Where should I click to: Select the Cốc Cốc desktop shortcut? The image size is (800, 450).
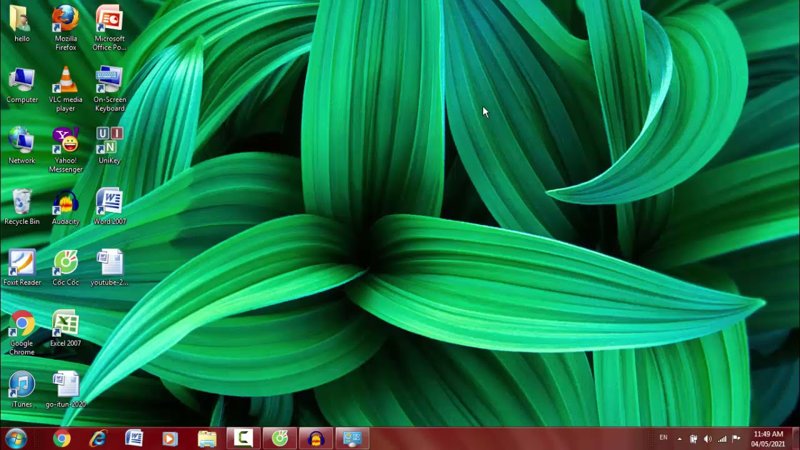65,267
